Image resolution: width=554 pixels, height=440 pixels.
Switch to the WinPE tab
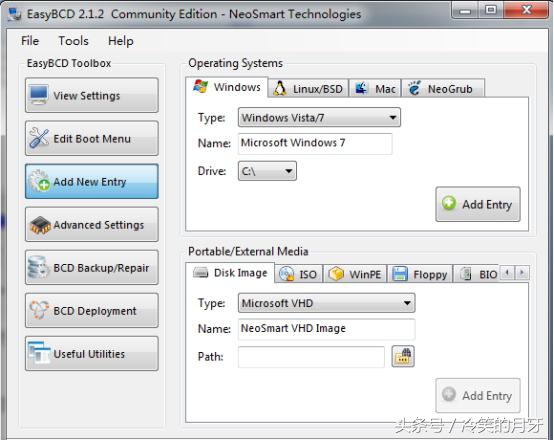(355, 274)
